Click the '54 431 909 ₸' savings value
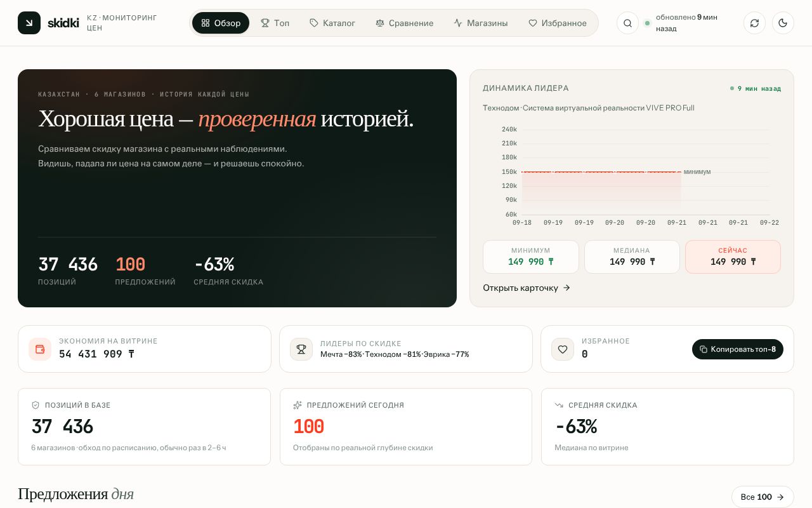This screenshot has width=812, height=508. pyautogui.click(x=96, y=354)
